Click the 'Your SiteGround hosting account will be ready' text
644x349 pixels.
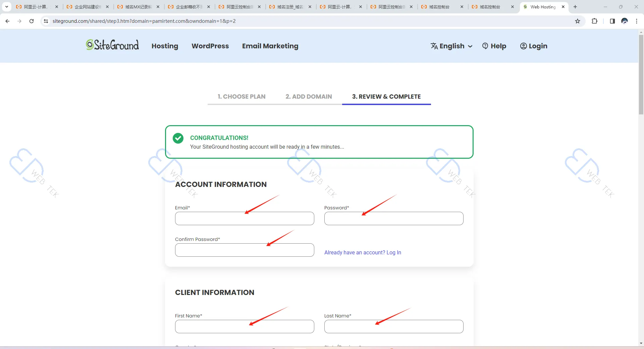pyautogui.click(x=267, y=147)
